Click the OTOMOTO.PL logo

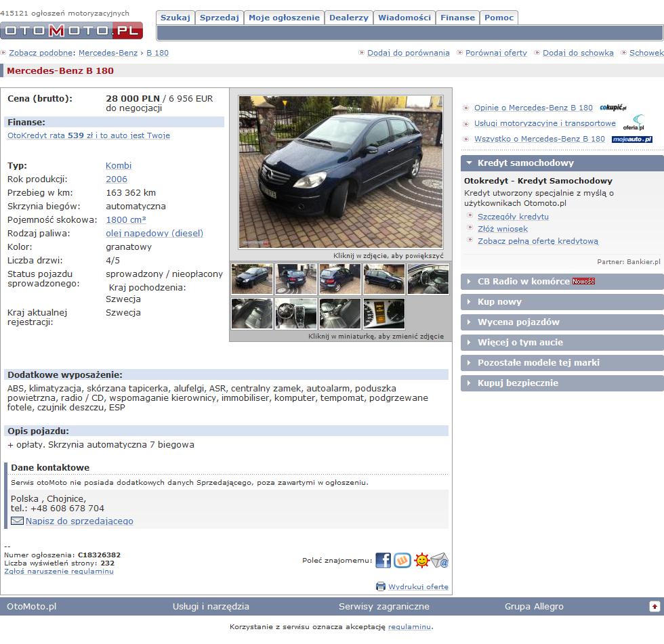click(x=72, y=30)
